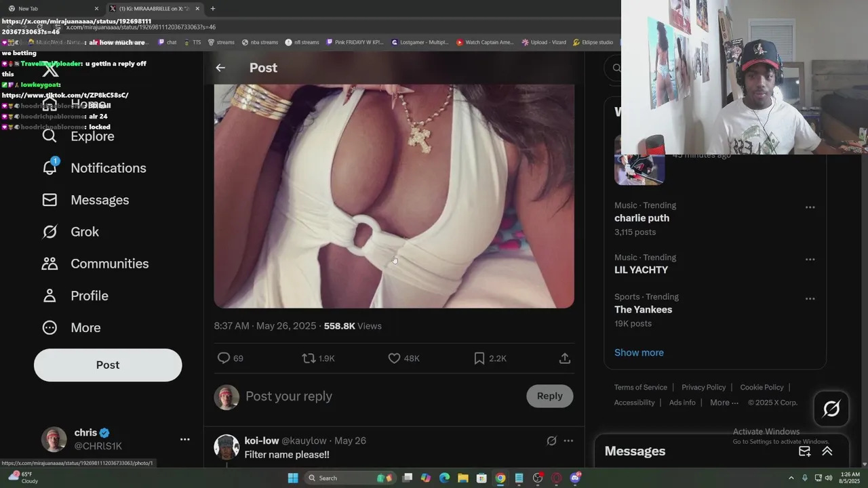
Task: Click the white Post button in sidebar
Action: tap(108, 365)
